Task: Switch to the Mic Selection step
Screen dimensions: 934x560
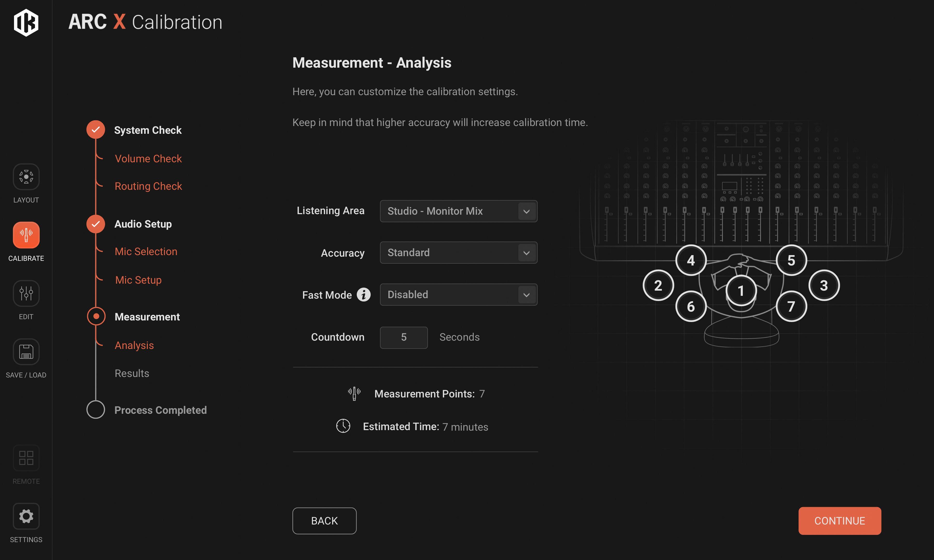Action: click(x=146, y=251)
